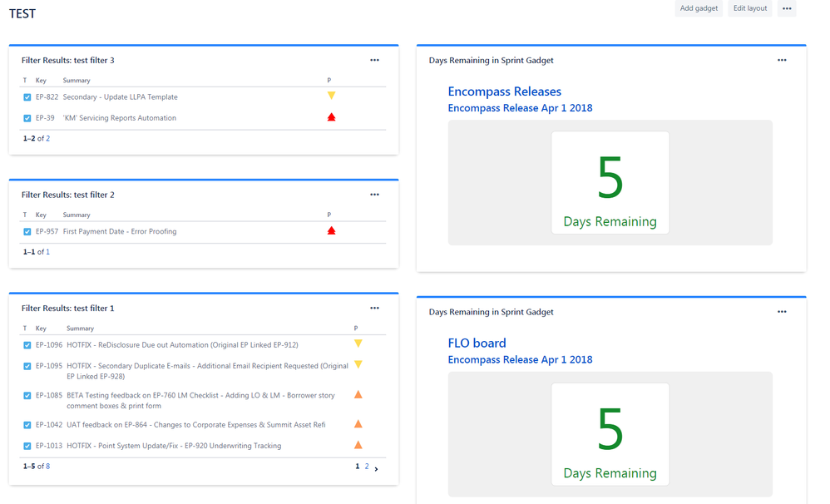
Task: Open issue key EP-1013
Action: point(49,446)
